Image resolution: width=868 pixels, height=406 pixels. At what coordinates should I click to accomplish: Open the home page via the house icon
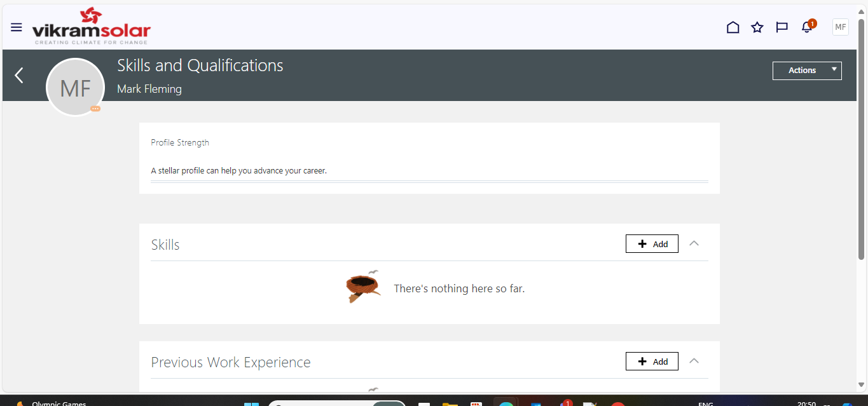[733, 27]
